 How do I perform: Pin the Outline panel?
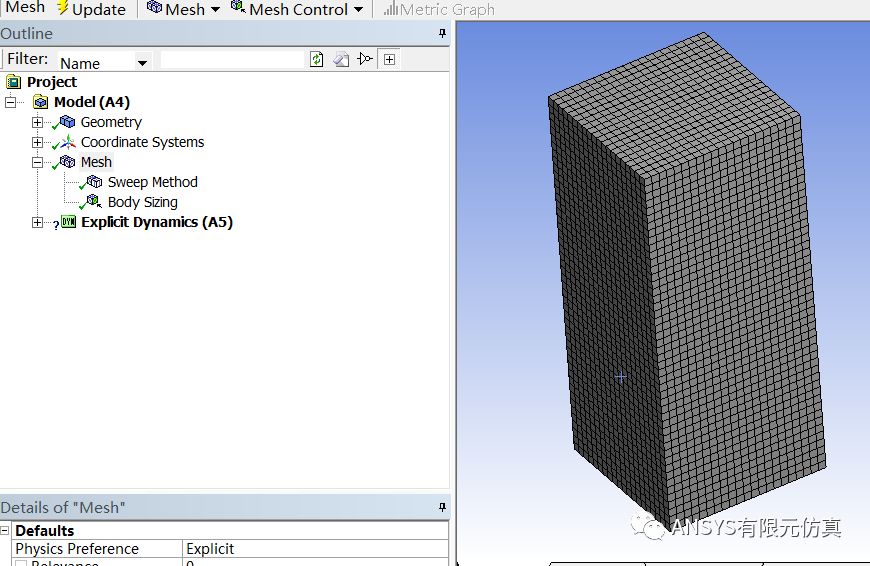442,34
